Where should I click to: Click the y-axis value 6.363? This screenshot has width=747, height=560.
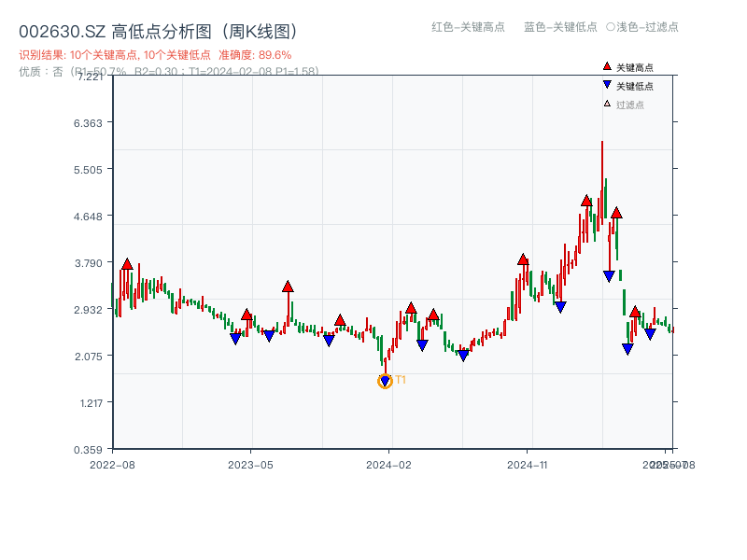pyautogui.click(x=88, y=123)
